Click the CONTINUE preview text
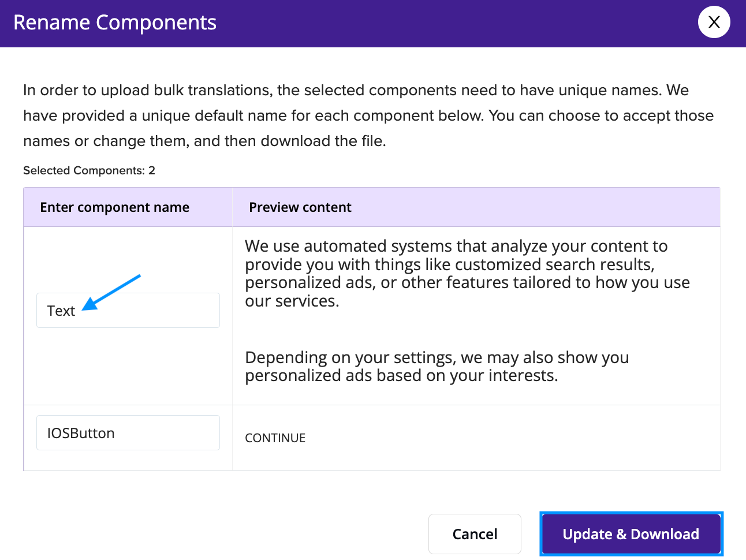The height and width of the screenshot is (560, 746). [275, 438]
